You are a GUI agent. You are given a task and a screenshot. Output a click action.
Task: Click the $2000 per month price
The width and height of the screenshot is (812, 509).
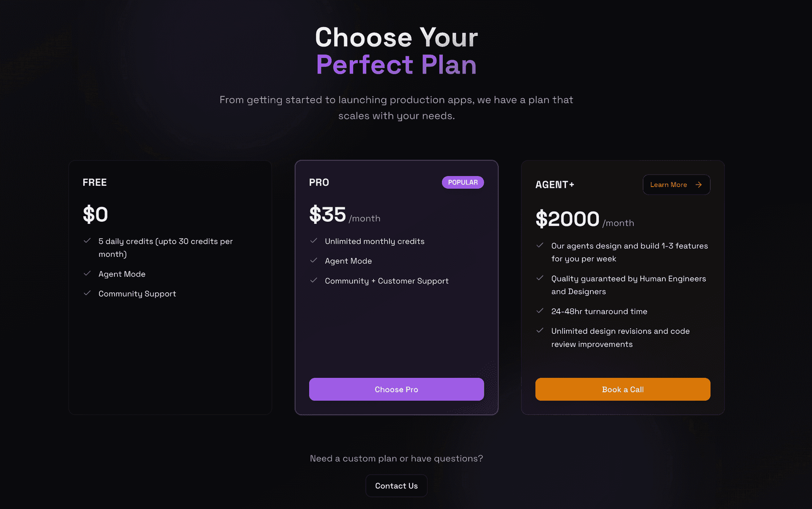[x=584, y=219]
